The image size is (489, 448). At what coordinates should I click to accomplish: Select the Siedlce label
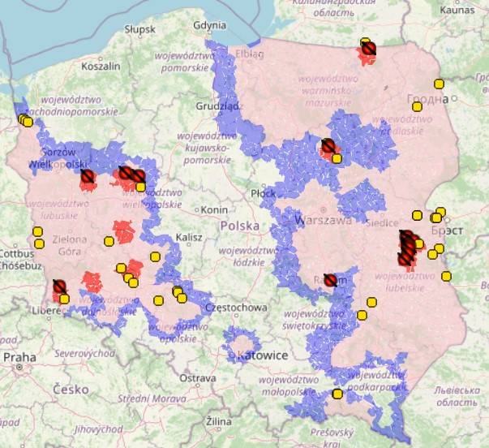tap(382, 223)
